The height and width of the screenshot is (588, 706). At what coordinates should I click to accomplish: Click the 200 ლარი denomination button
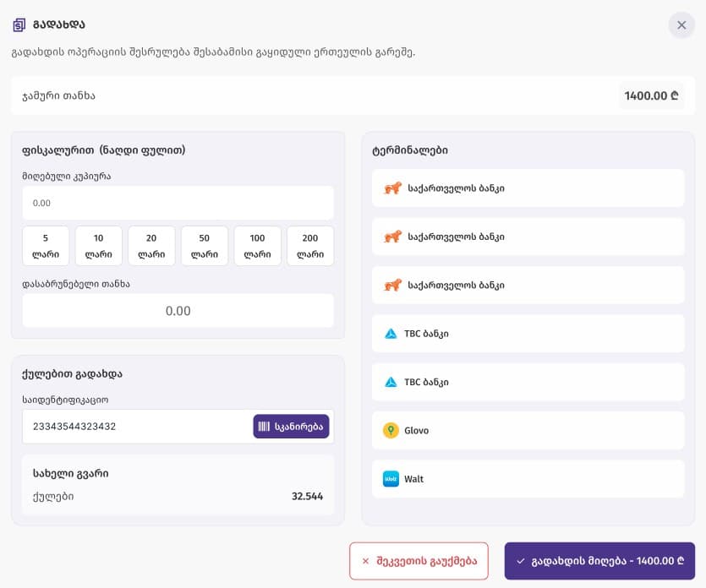310,245
